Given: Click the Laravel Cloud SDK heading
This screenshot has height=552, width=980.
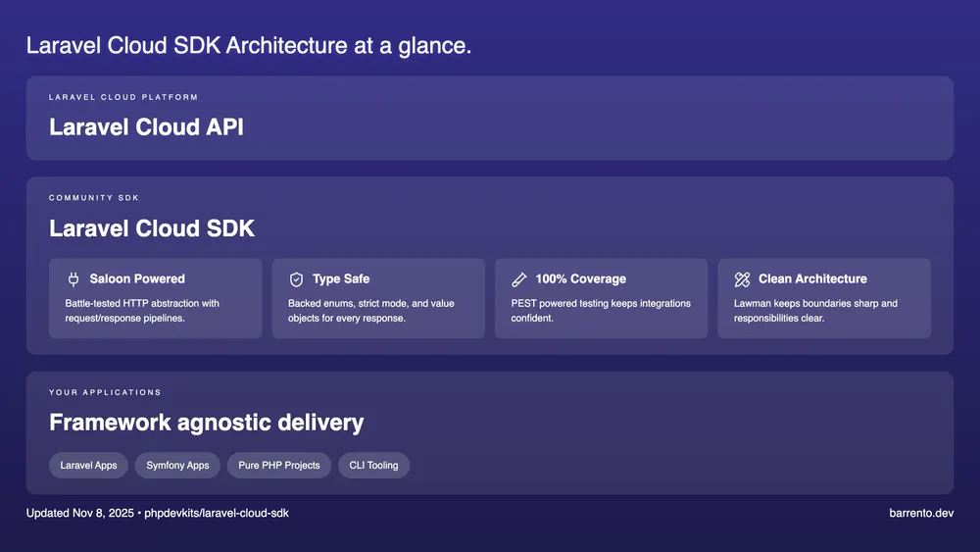Looking at the screenshot, I should [x=152, y=228].
